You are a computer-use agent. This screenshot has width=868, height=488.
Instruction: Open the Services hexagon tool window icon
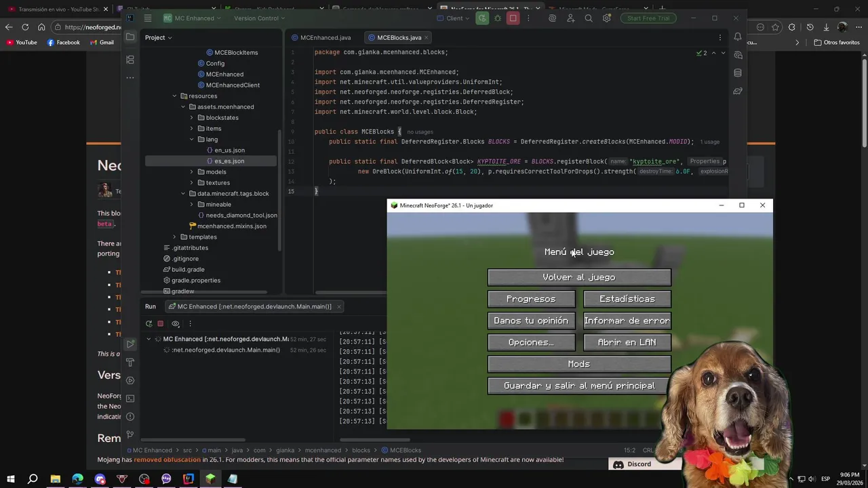pos(130,380)
